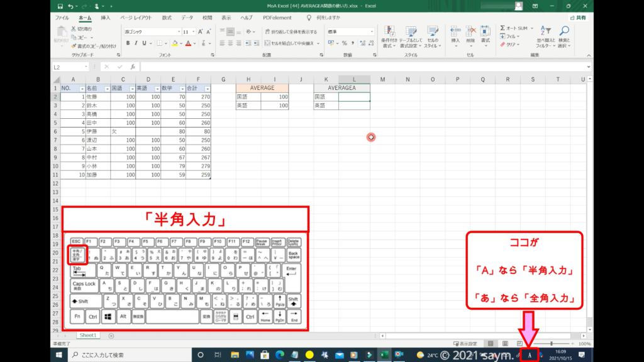Click the insert function fx icon
The width and height of the screenshot is (644, 362).
pos(133,67)
